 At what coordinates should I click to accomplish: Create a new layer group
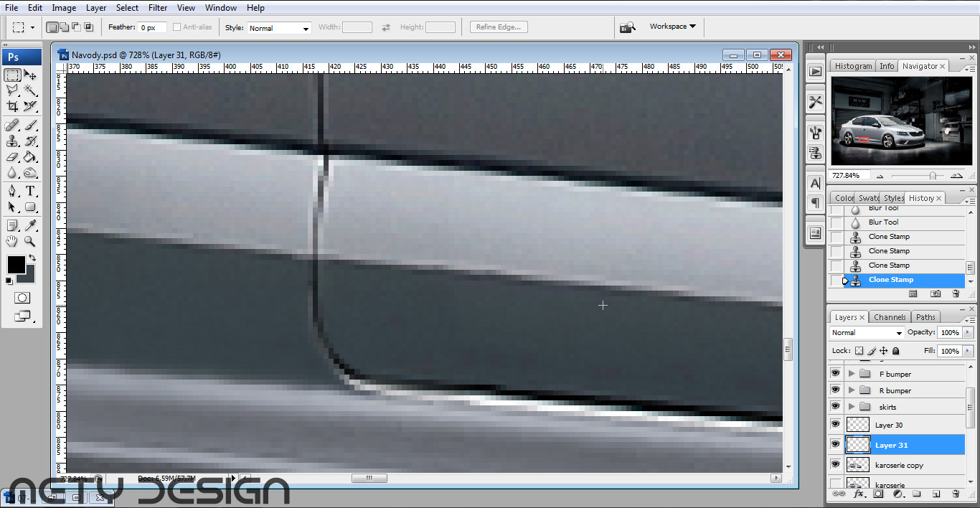(917, 494)
